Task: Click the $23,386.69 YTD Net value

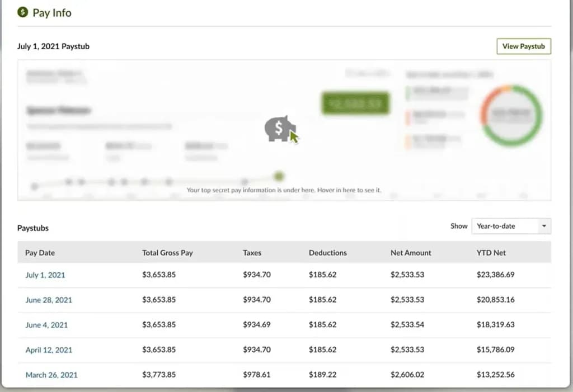Action: coord(496,275)
